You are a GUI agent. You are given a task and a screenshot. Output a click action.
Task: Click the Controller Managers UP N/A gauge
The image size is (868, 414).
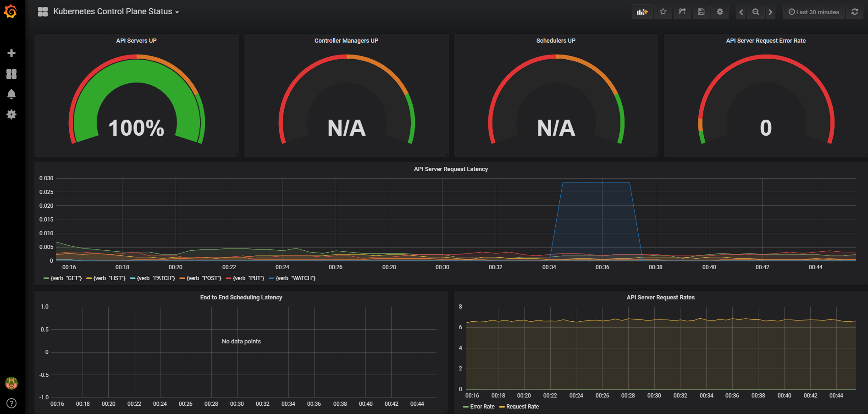coord(346,99)
